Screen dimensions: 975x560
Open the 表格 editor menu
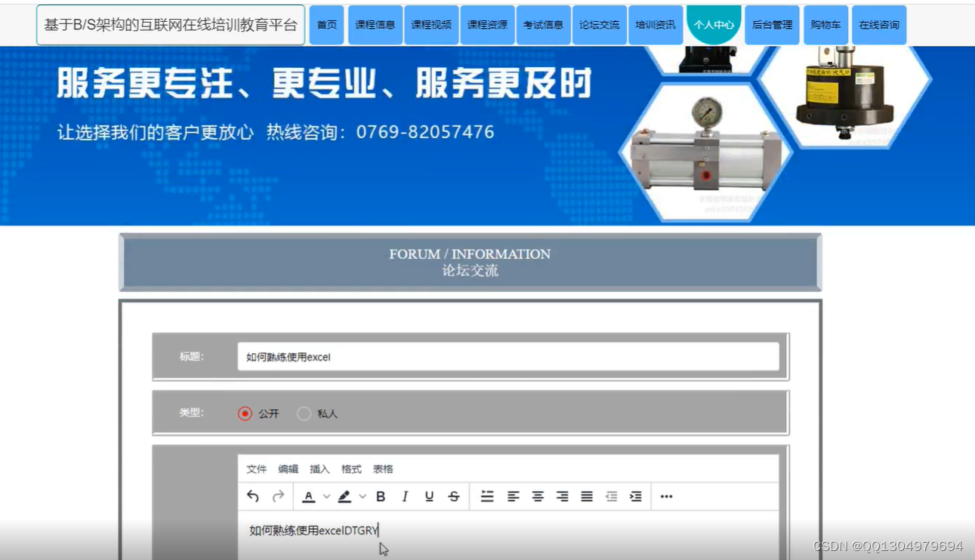point(383,469)
